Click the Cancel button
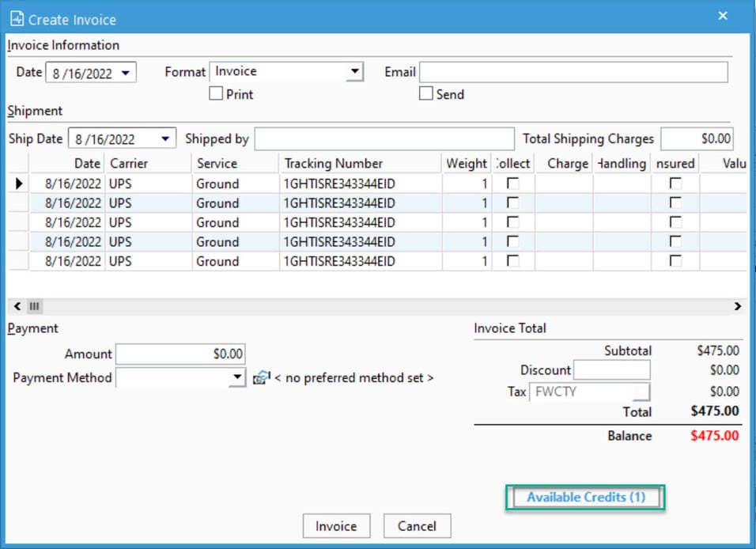 click(x=417, y=525)
